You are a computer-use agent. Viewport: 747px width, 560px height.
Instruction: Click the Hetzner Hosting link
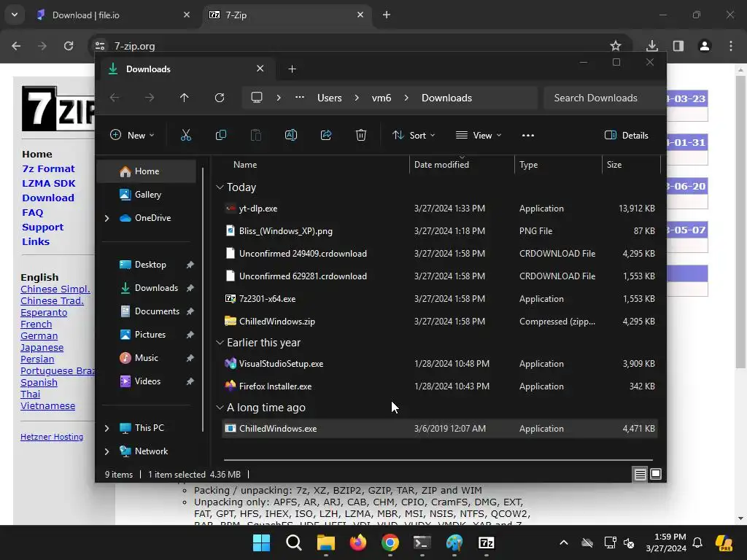[x=52, y=437]
